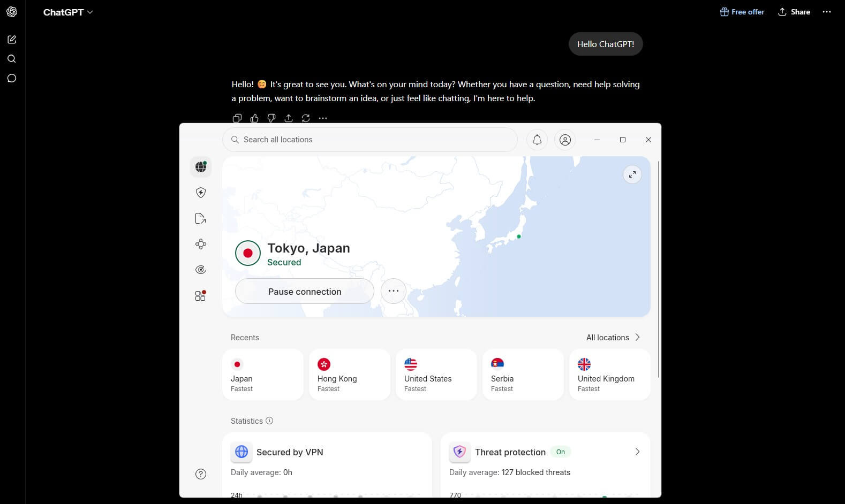Open the ChatGPT model selector dropdown
845x504 pixels.
point(68,12)
